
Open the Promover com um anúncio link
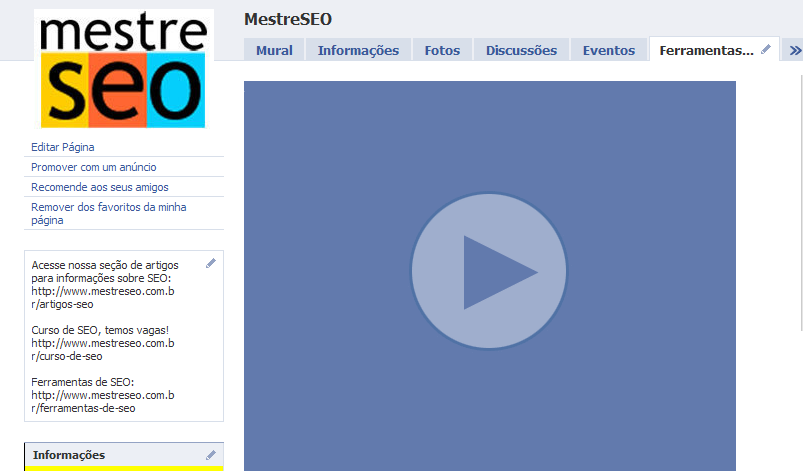click(x=94, y=167)
